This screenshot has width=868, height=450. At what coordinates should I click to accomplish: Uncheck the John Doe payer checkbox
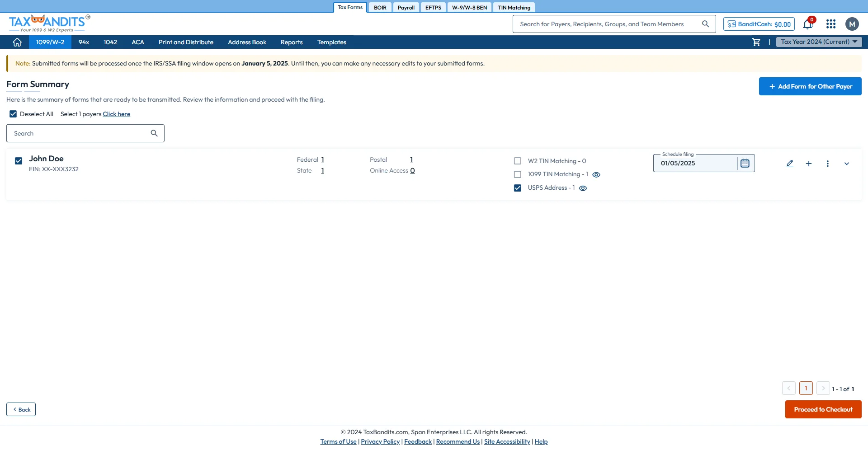pos(19,161)
